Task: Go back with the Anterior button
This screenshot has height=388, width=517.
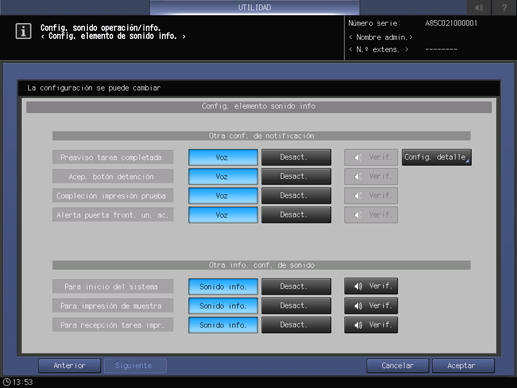Action: click(x=69, y=366)
